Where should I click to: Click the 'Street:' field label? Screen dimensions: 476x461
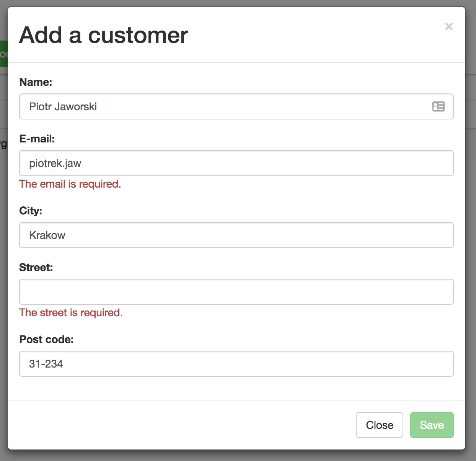36,267
